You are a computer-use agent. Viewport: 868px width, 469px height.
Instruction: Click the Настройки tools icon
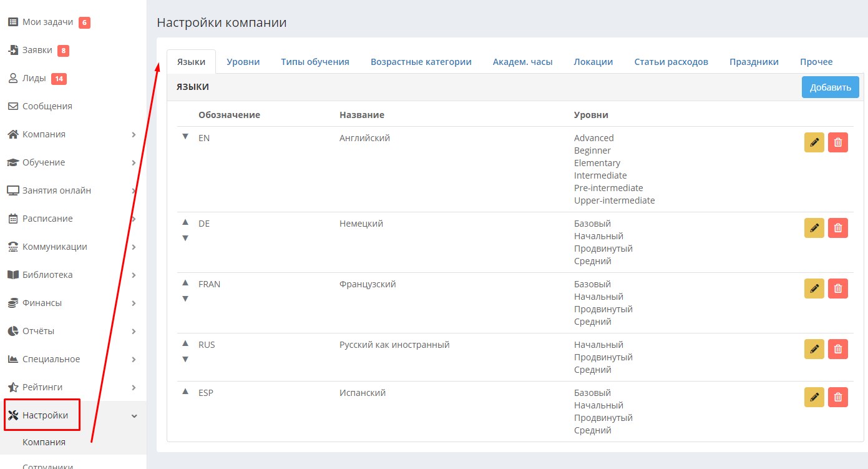(x=12, y=415)
